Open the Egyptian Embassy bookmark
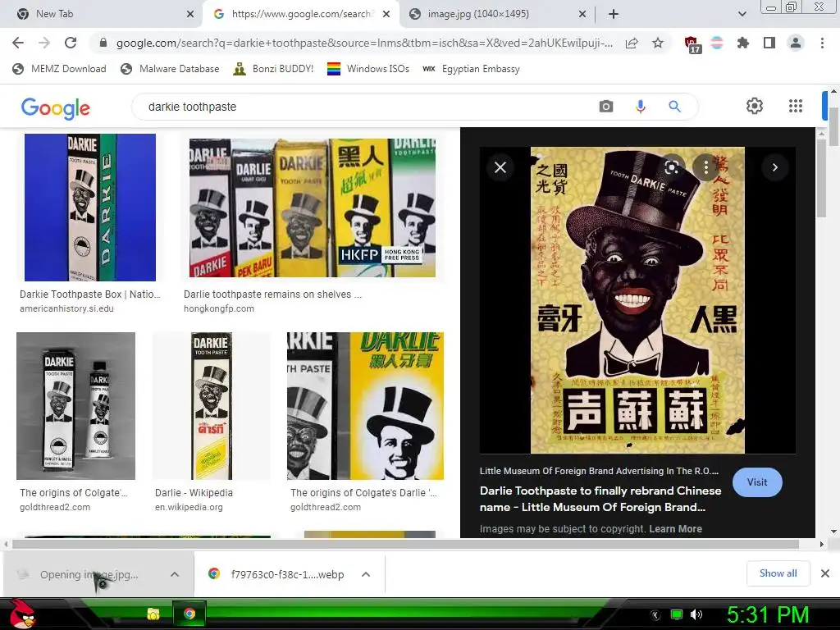This screenshot has width=840, height=630. (x=472, y=69)
